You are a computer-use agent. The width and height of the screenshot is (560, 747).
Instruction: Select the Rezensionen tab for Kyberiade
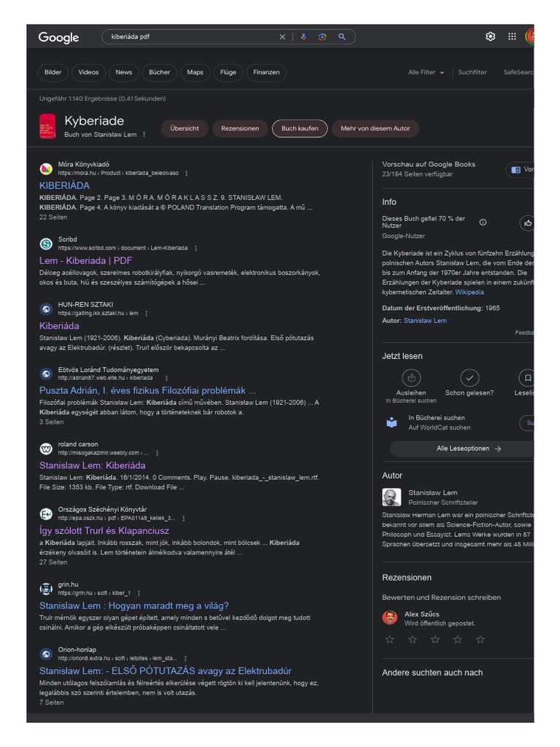(240, 128)
